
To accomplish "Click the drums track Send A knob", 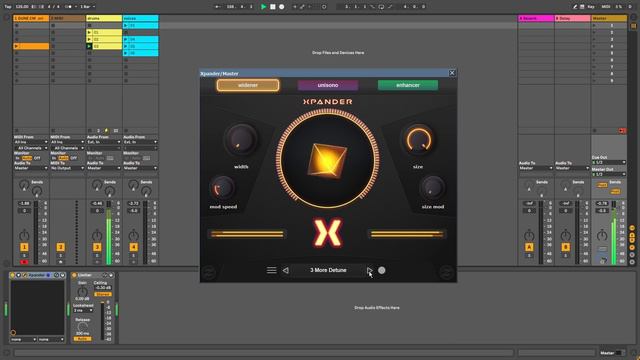I will click(x=97, y=185).
